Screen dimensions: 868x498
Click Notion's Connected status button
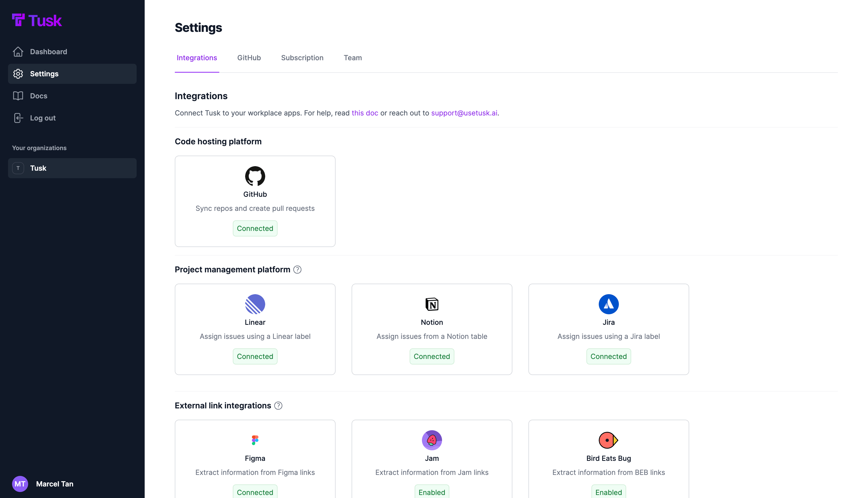pos(432,356)
